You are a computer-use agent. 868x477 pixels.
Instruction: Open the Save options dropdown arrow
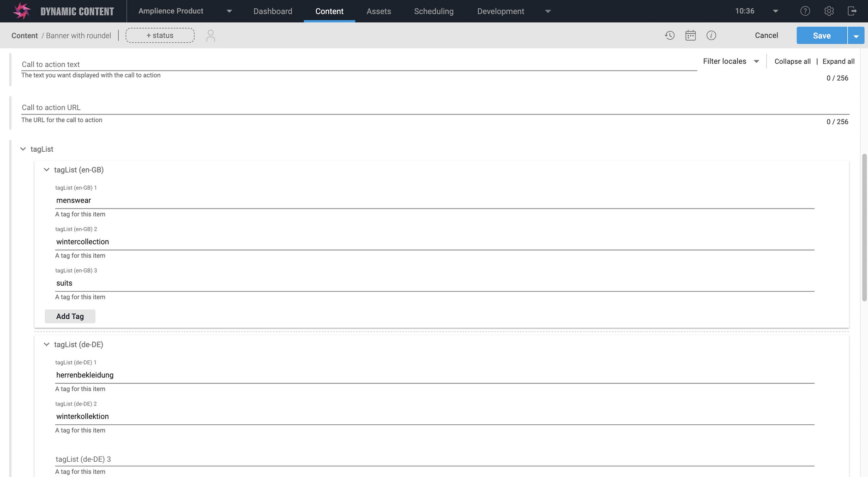(856, 36)
